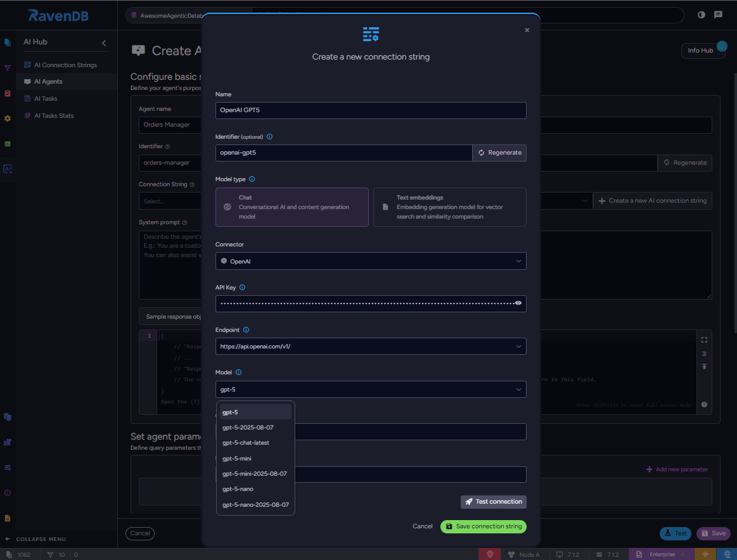Close the dialog with the X
Screen dimensions: 737x560
pos(527,30)
